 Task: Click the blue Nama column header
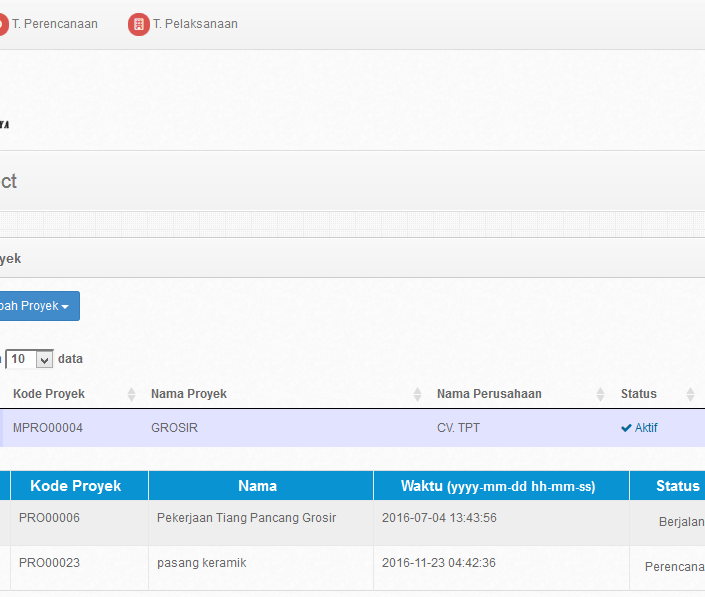[x=258, y=486]
